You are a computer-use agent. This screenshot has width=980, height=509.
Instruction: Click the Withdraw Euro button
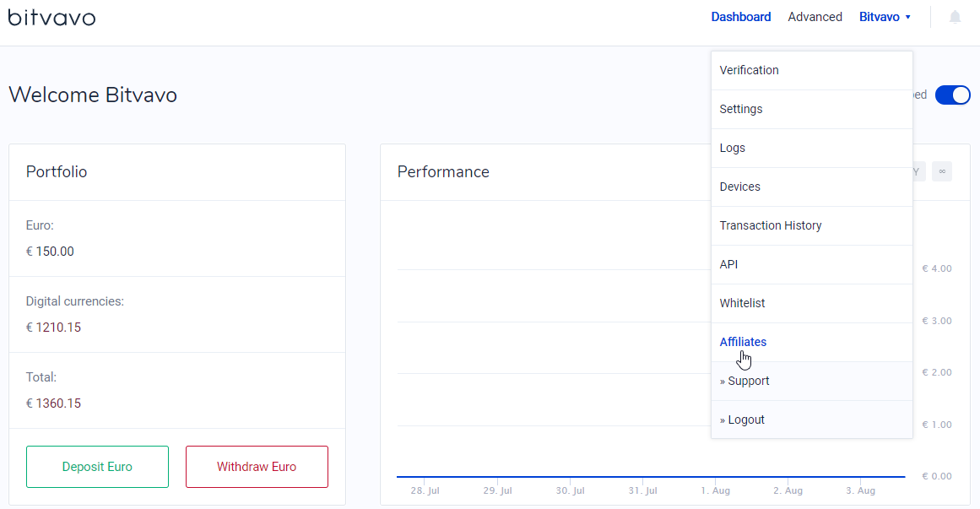pyautogui.click(x=257, y=467)
